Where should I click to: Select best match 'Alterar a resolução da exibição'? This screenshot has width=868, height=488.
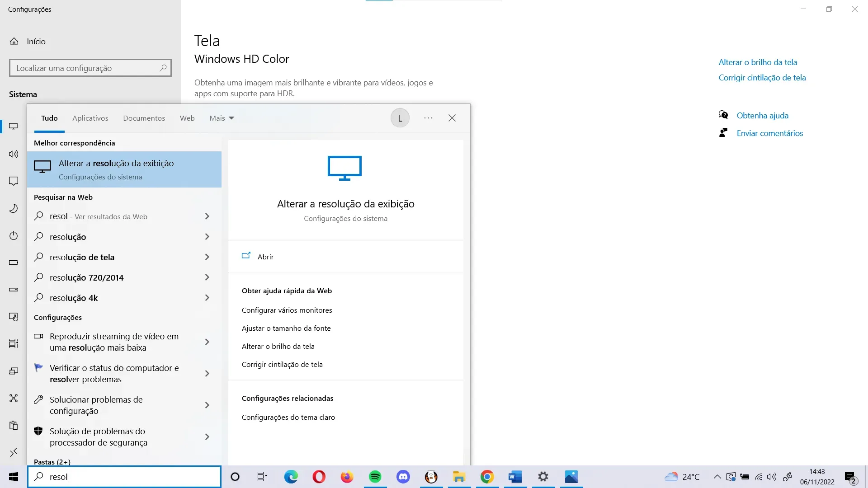pos(124,169)
